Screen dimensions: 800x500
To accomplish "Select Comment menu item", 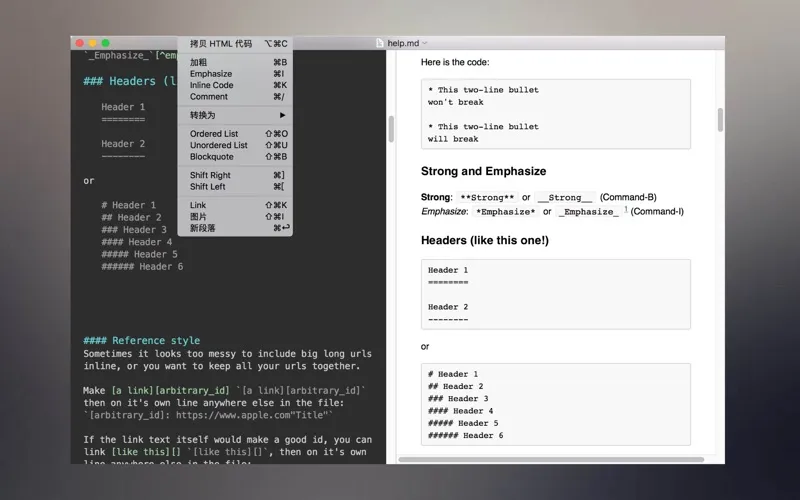I will tap(235, 96).
